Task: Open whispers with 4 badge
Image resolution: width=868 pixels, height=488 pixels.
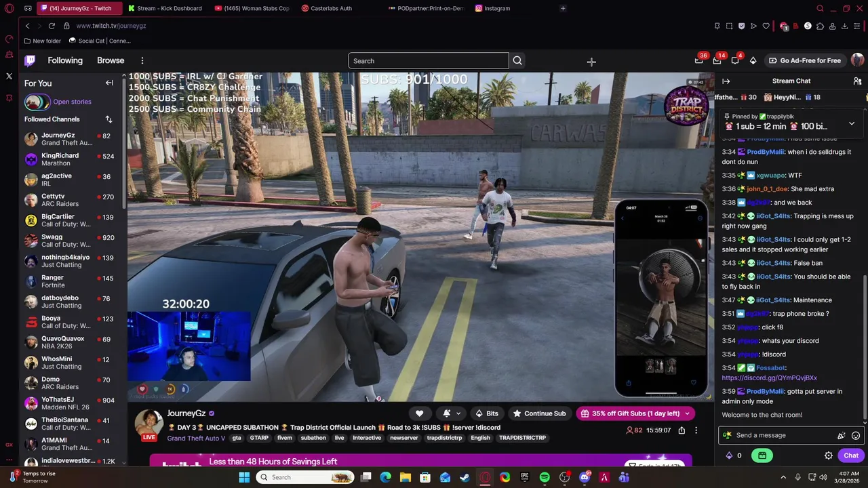Action: [x=735, y=61]
